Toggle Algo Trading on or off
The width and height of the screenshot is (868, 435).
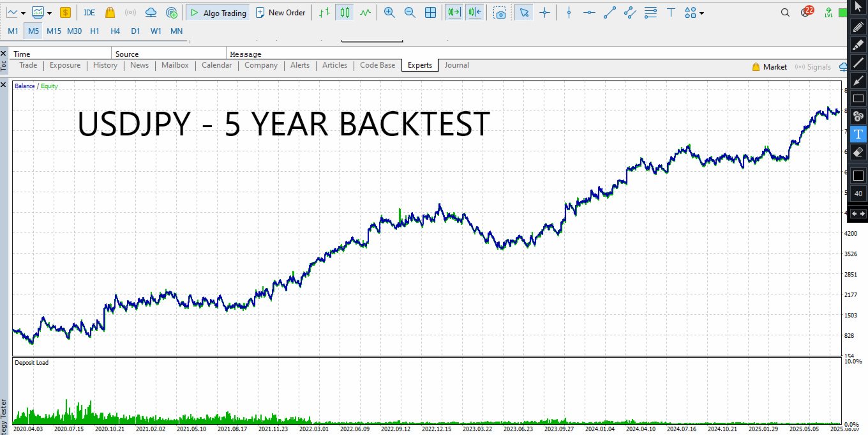(x=218, y=12)
